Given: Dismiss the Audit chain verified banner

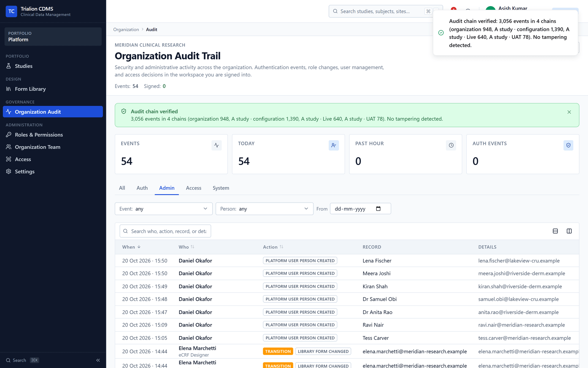Looking at the screenshot, I should coord(569,112).
